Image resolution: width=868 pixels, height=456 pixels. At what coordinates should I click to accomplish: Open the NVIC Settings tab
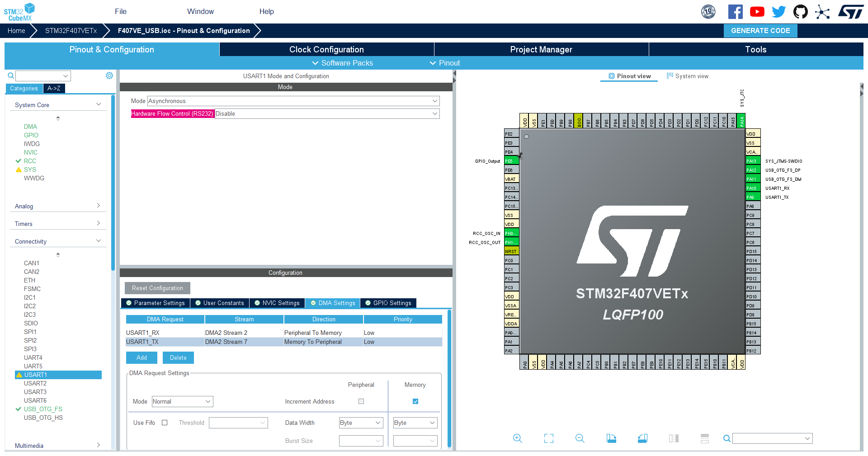(x=277, y=303)
